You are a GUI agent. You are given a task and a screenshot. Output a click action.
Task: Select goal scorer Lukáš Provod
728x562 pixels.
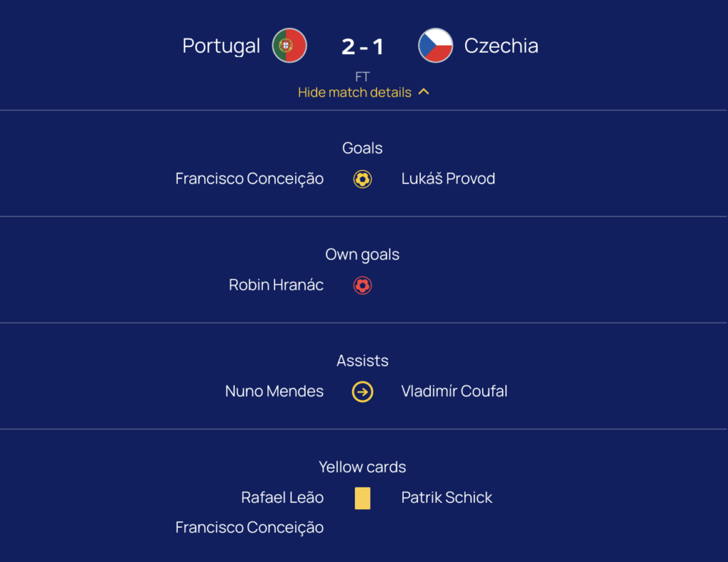pos(448,179)
